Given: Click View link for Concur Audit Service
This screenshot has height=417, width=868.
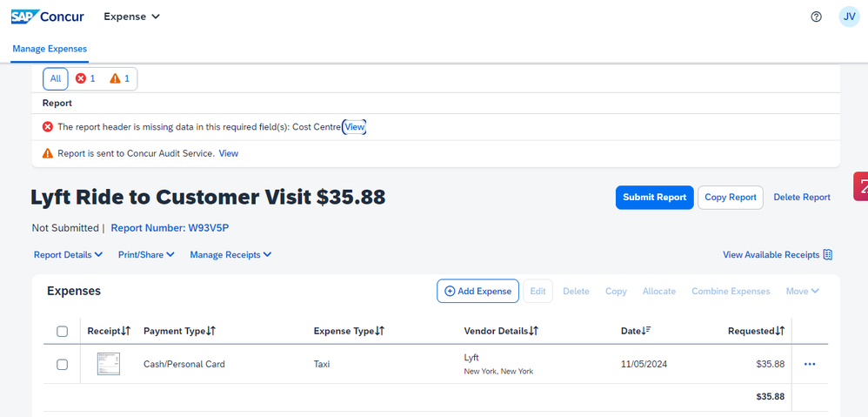Looking at the screenshot, I should [229, 153].
